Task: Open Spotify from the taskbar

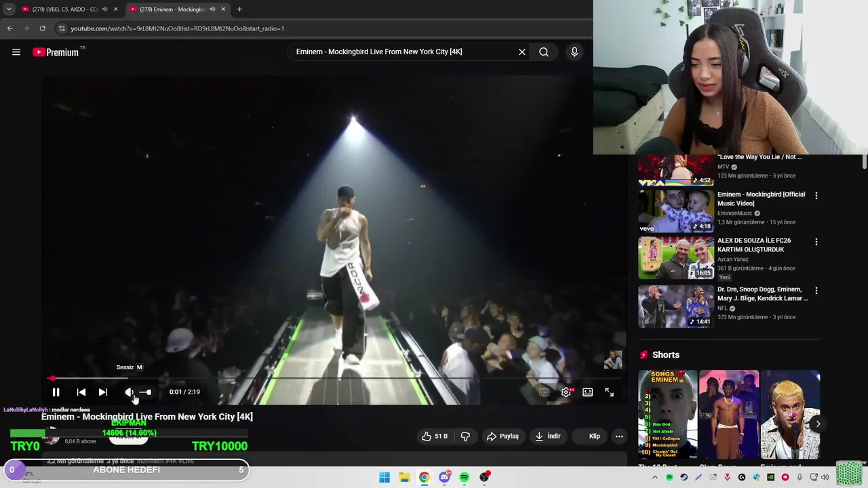Action: click(464, 477)
